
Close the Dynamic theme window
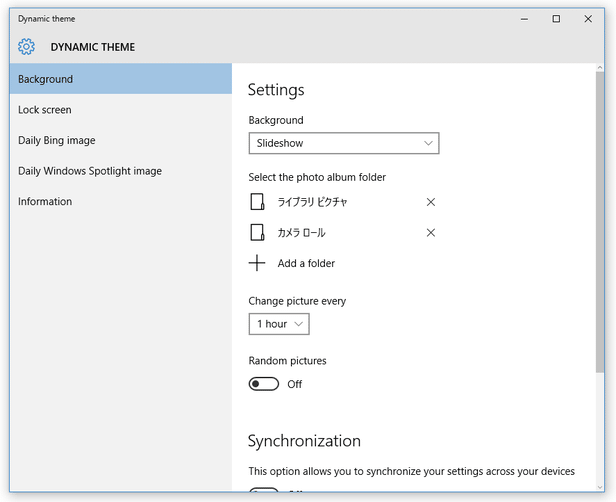[x=588, y=19]
